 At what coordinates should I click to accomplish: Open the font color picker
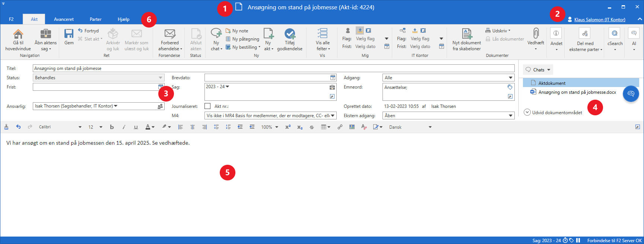click(150, 127)
